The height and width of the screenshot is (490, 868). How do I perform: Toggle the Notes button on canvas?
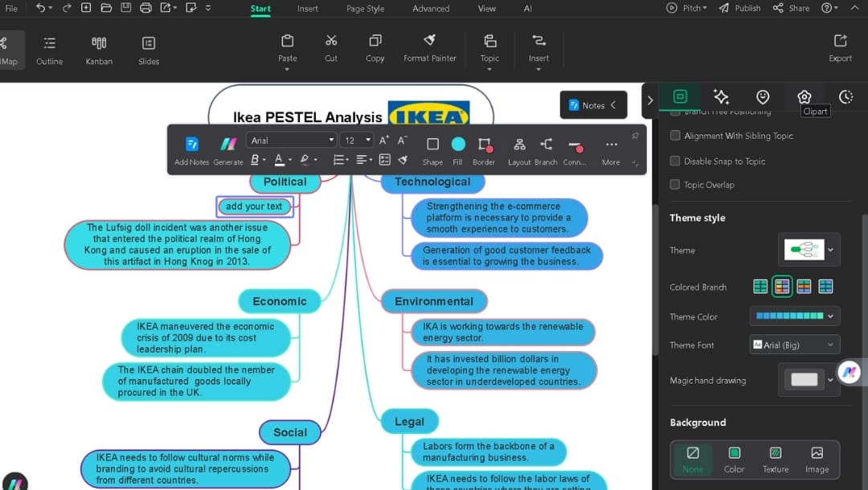593,105
